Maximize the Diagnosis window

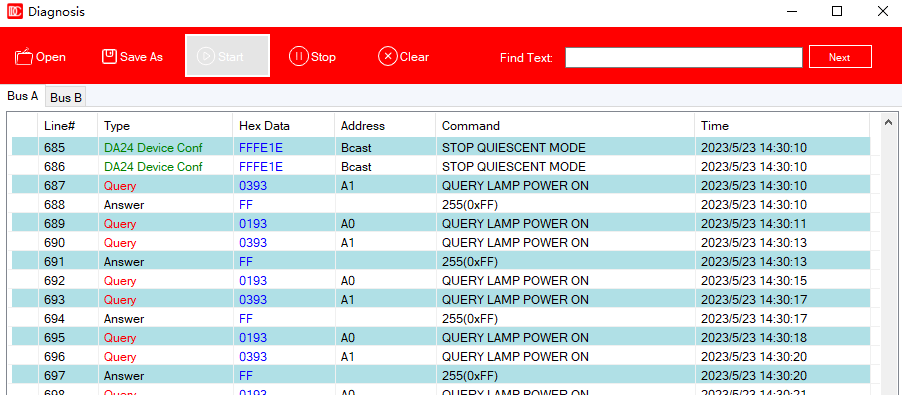tap(837, 11)
